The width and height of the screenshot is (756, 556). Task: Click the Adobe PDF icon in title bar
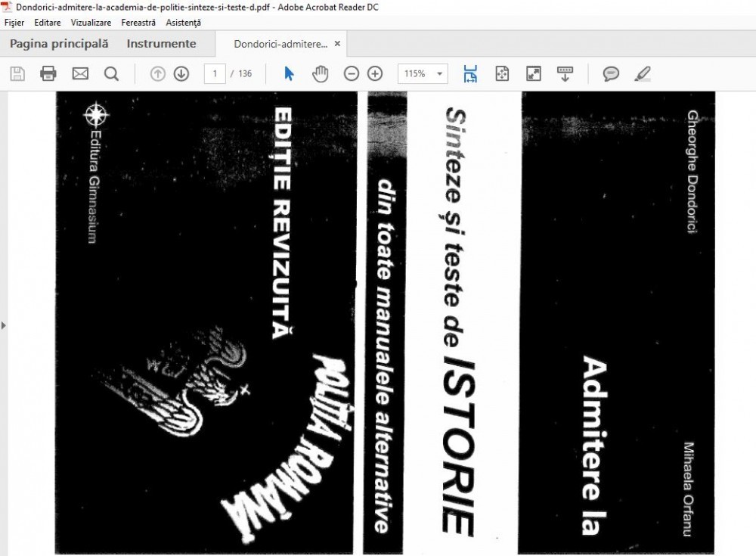(x=8, y=7)
